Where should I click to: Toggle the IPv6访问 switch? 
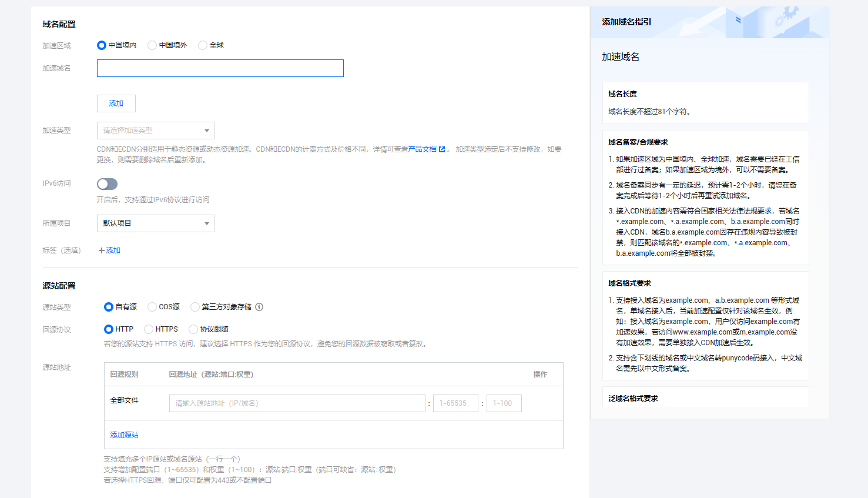pyautogui.click(x=107, y=184)
